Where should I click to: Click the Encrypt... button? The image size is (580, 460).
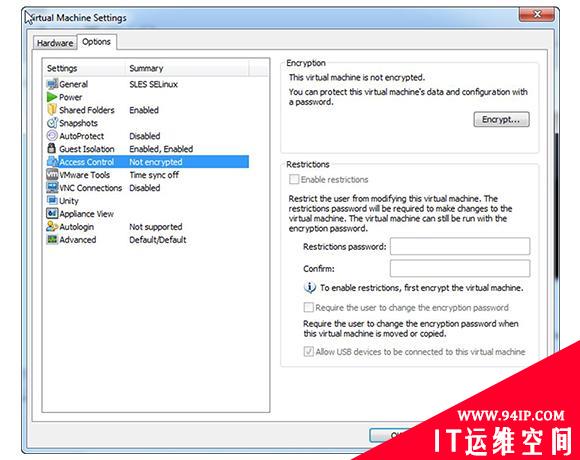coord(501,119)
